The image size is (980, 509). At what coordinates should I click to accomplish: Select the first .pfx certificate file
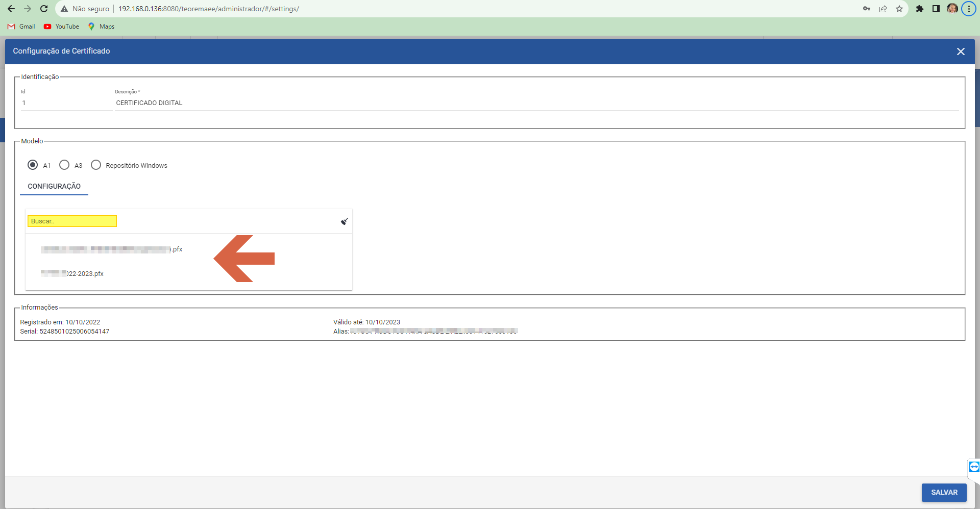pyautogui.click(x=188, y=249)
